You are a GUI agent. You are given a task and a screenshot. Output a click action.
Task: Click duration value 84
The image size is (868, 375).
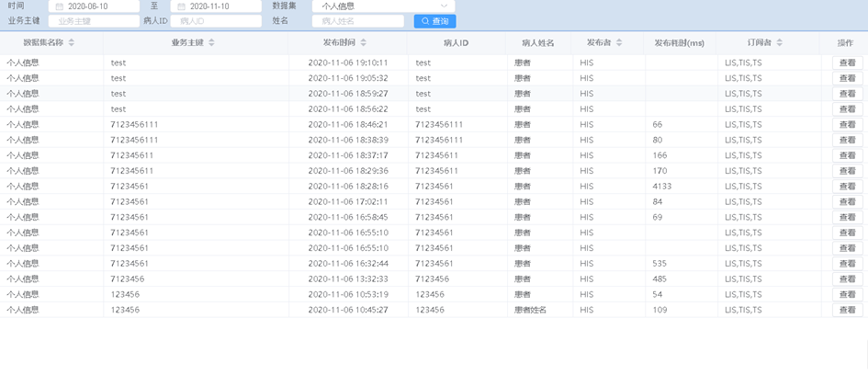(658, 202)
